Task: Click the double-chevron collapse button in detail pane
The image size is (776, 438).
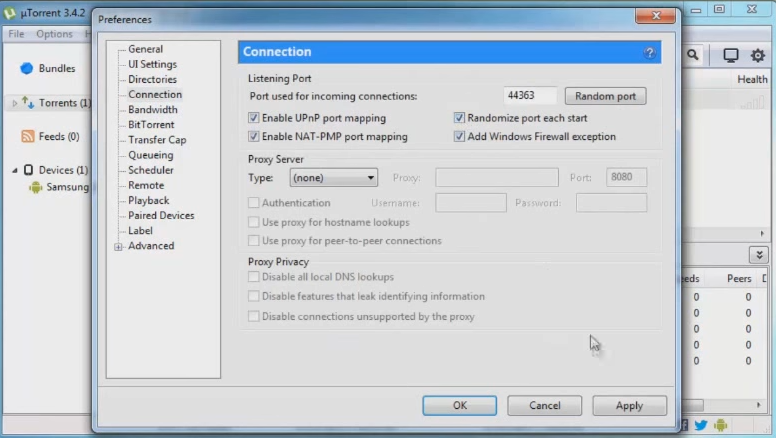Action: click(x=759, y=255)
